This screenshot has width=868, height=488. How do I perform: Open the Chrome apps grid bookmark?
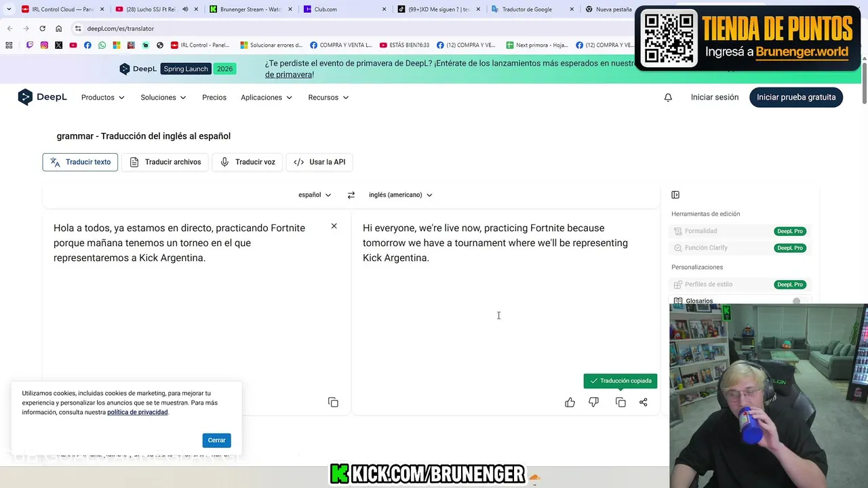pyautogui.click(x=9, y=45)
